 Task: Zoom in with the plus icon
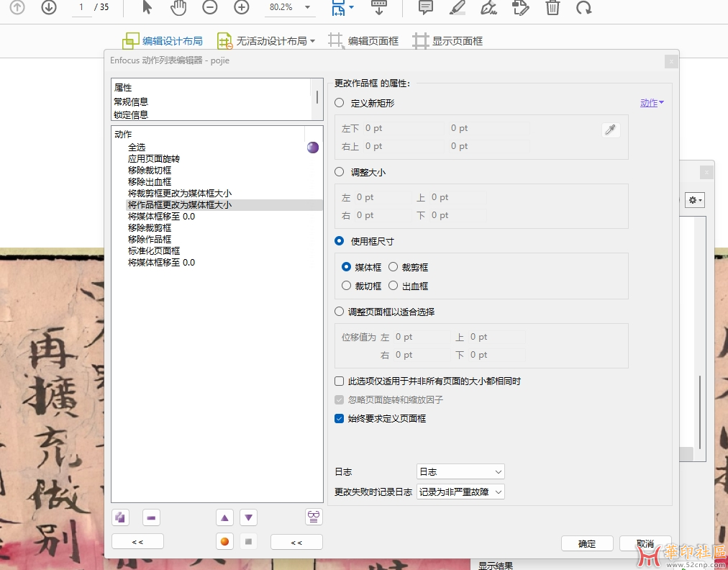pos(242,7)
